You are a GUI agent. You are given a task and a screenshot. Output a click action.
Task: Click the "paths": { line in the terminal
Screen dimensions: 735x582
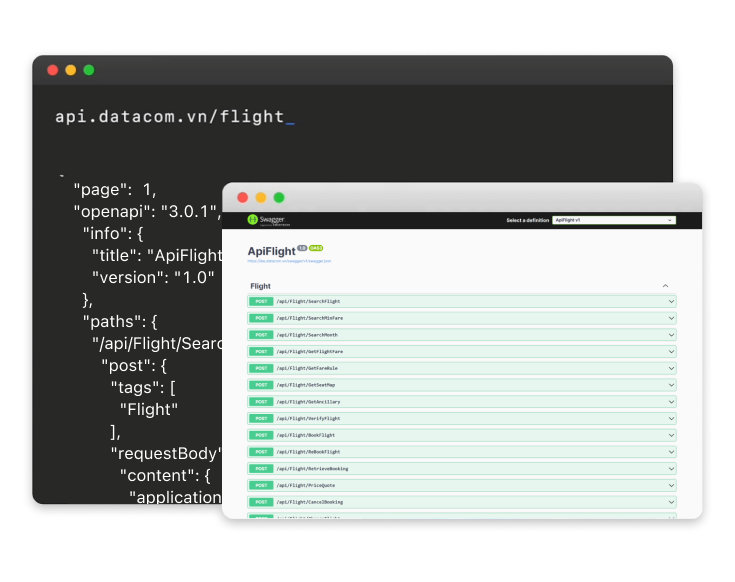point(120,321)
